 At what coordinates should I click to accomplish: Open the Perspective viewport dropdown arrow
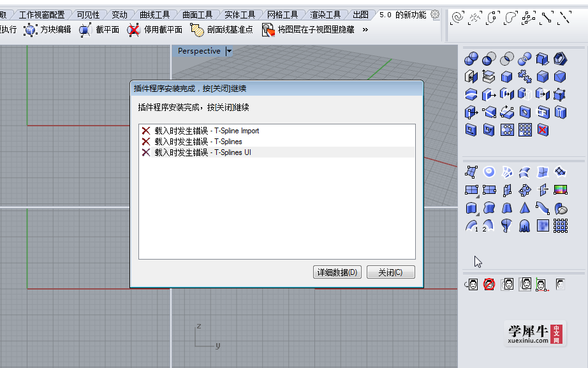click(x=229, y=51)
